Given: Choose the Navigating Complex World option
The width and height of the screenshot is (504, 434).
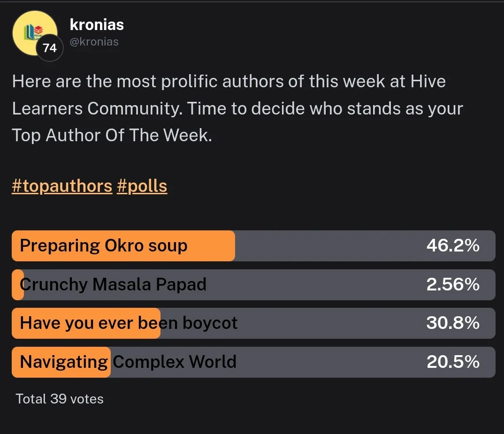Looking at the screenshot, I should tap(128, 362).
